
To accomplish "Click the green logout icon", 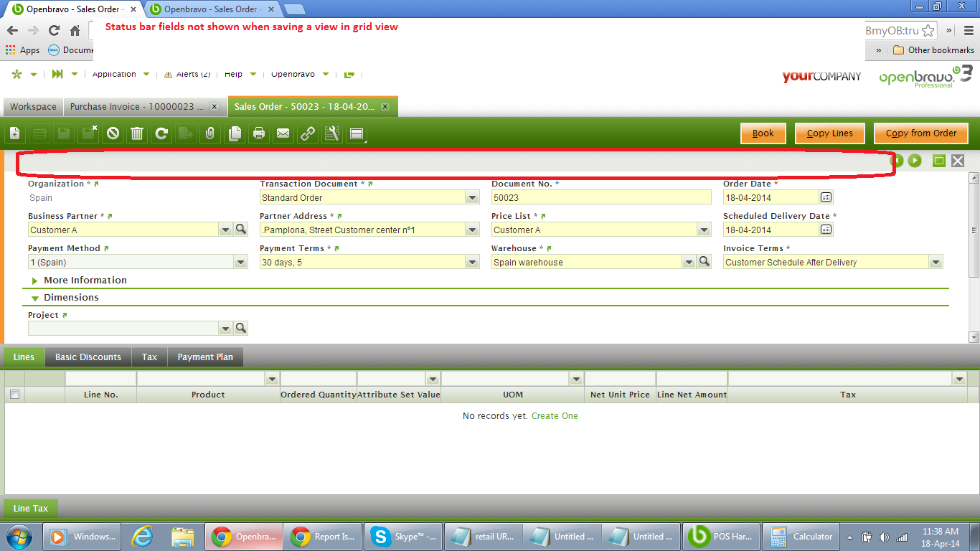I will 349,74.
